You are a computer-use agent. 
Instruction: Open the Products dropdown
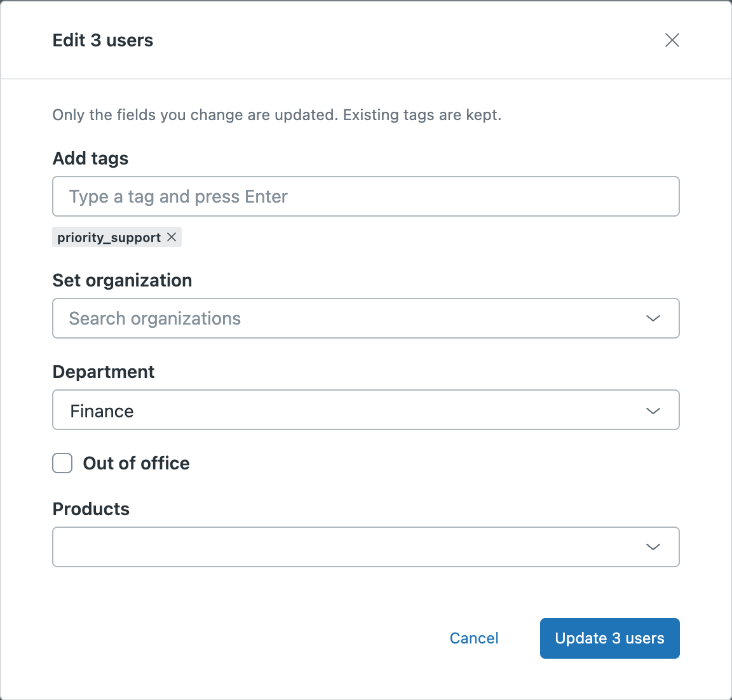coord(365,547)
